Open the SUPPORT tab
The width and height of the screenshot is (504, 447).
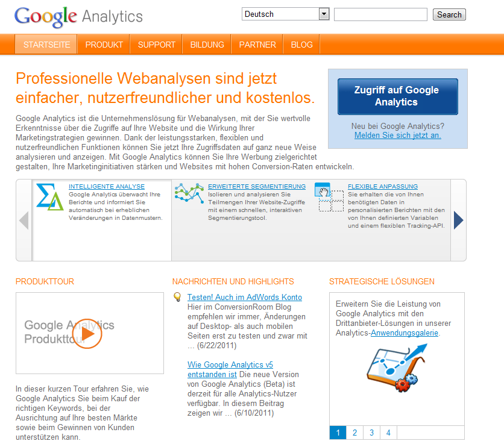pyautogui.click(x=157, y=45)
